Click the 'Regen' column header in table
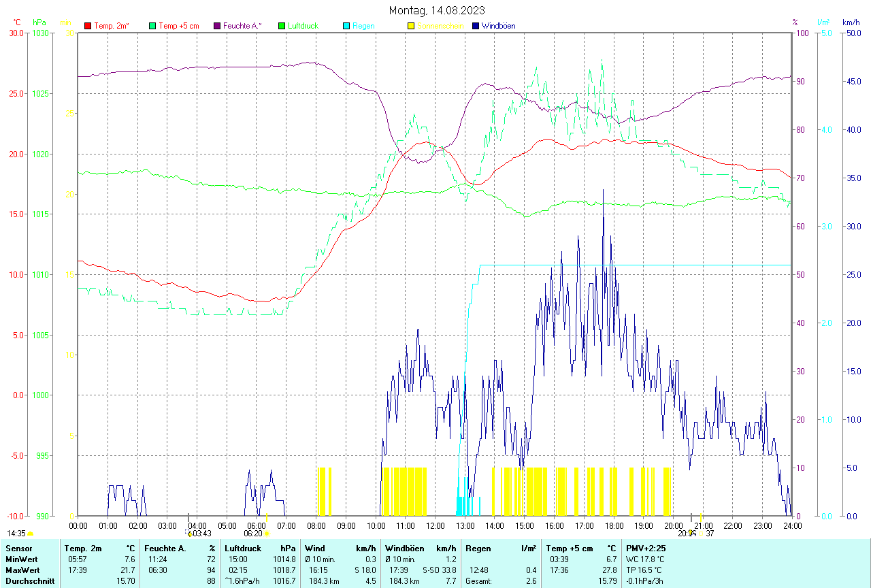The height and width of the screenshot is (588, 871). (x=478, y=548)
